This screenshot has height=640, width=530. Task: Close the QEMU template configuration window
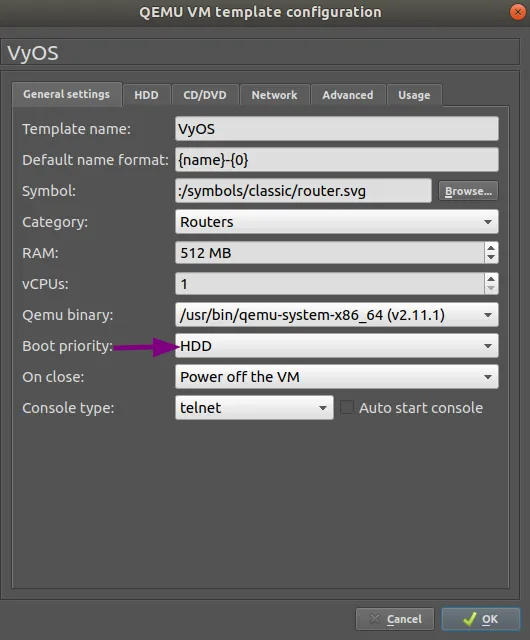[x=518, y=12]
